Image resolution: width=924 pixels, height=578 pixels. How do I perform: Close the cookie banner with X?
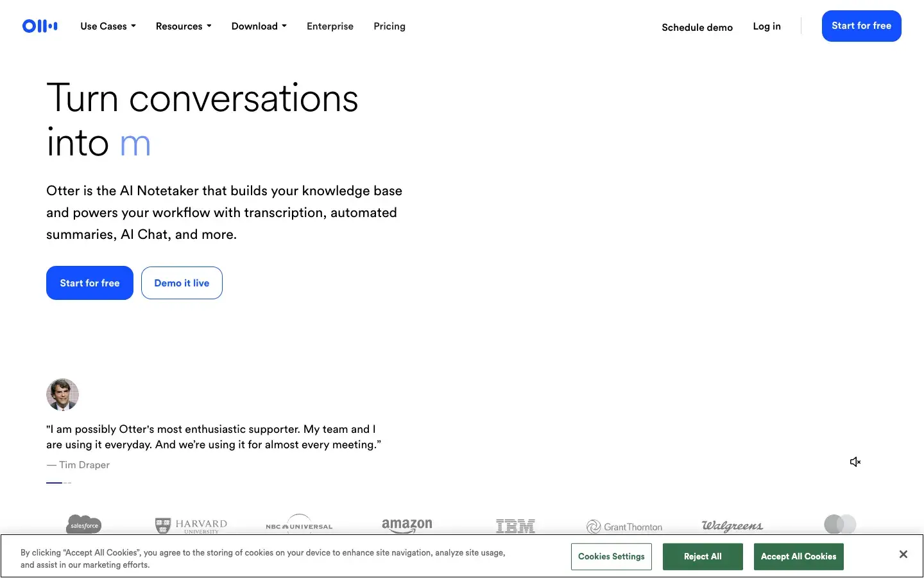(903, 554)
